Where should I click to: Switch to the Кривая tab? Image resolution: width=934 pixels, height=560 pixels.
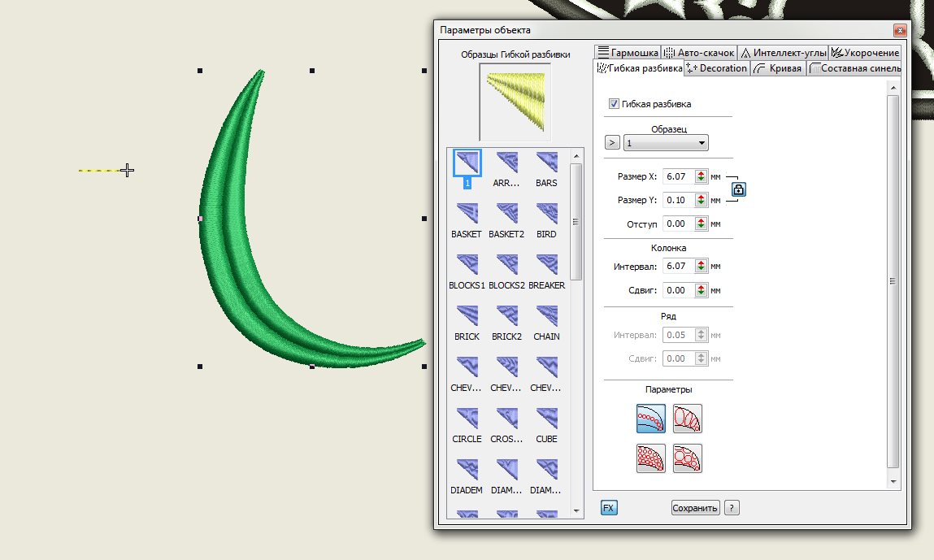[x=778, y=68]
